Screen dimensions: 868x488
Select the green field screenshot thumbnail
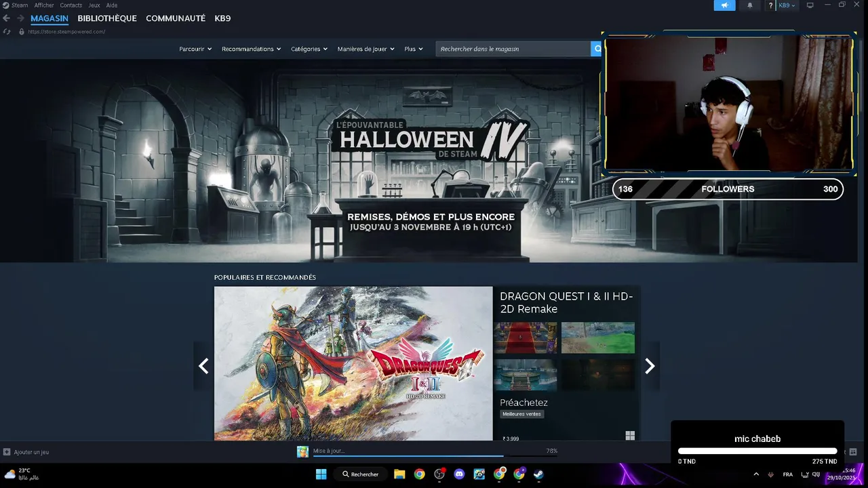tap(598, 338)
